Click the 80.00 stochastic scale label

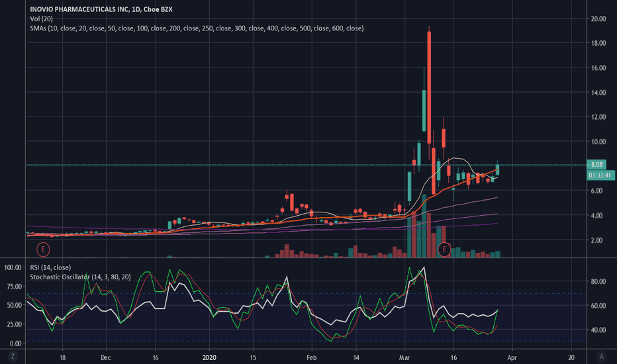[598, 281]
